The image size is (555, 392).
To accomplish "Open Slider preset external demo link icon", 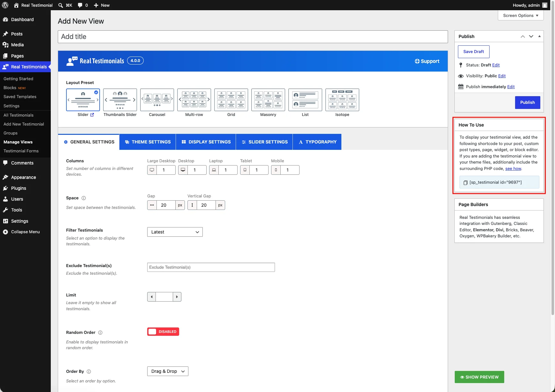I will pos(92,115).
